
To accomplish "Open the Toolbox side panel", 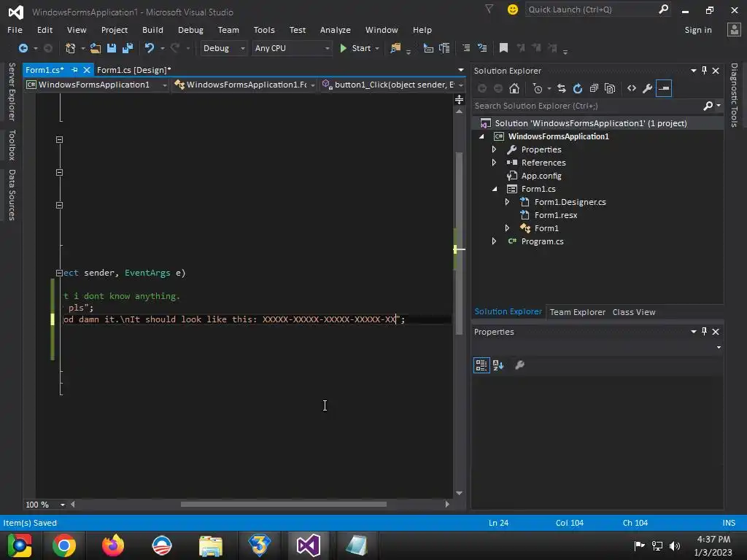I will tap(12, 145).
